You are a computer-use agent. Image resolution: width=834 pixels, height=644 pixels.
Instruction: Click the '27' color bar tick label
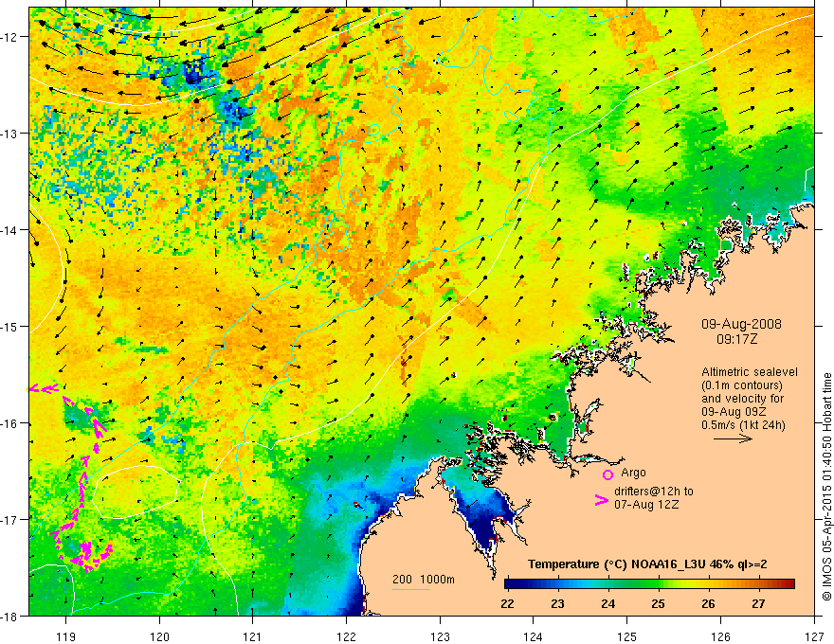(758, 603)
